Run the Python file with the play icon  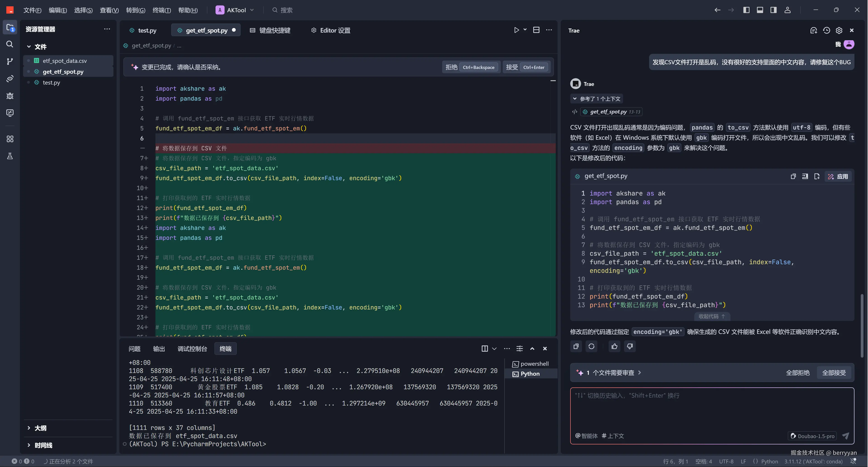pyautogui.click(x=516, y=30)
